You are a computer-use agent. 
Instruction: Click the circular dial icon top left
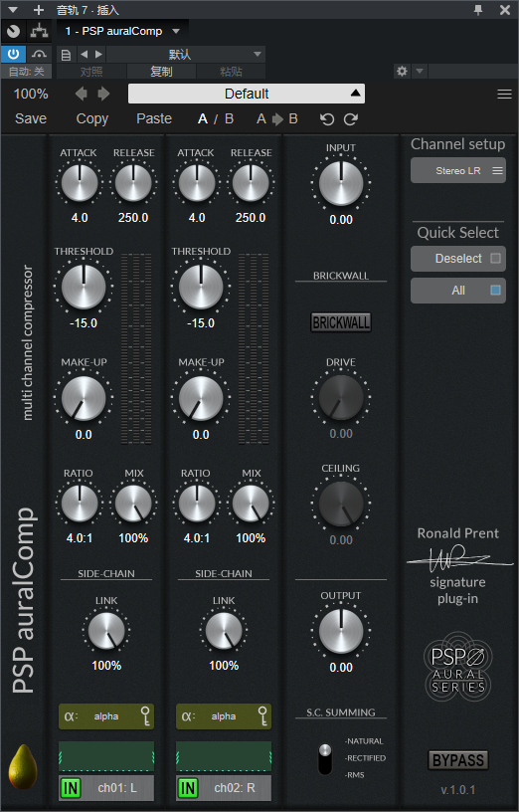pyautogui.click(x=14, y=32)
